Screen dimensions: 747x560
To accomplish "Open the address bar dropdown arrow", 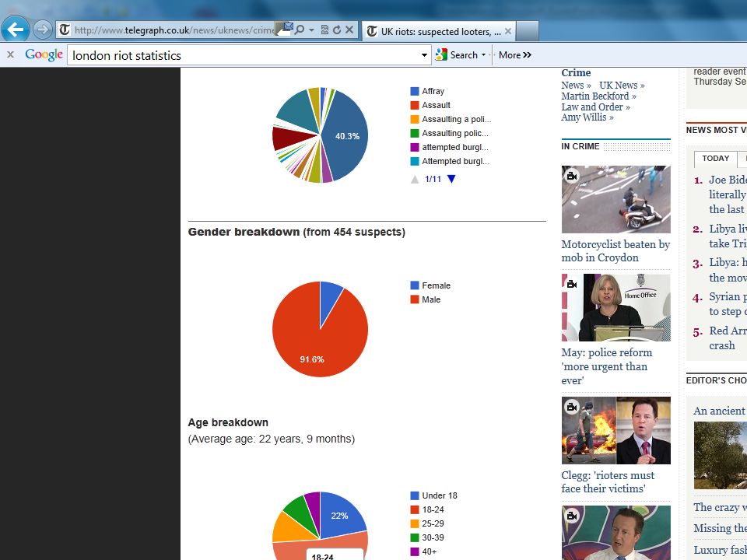I will 311,30.
